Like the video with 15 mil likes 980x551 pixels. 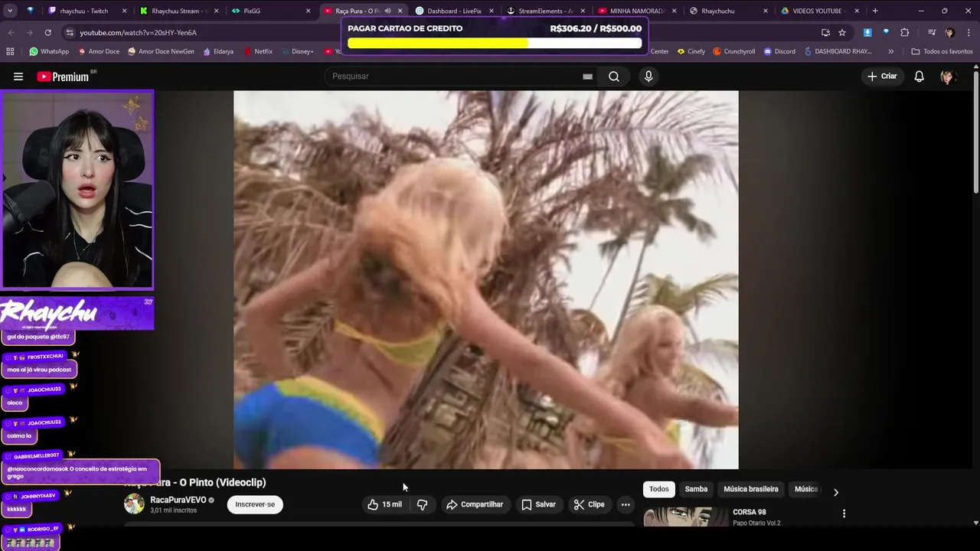click(384, 504)
